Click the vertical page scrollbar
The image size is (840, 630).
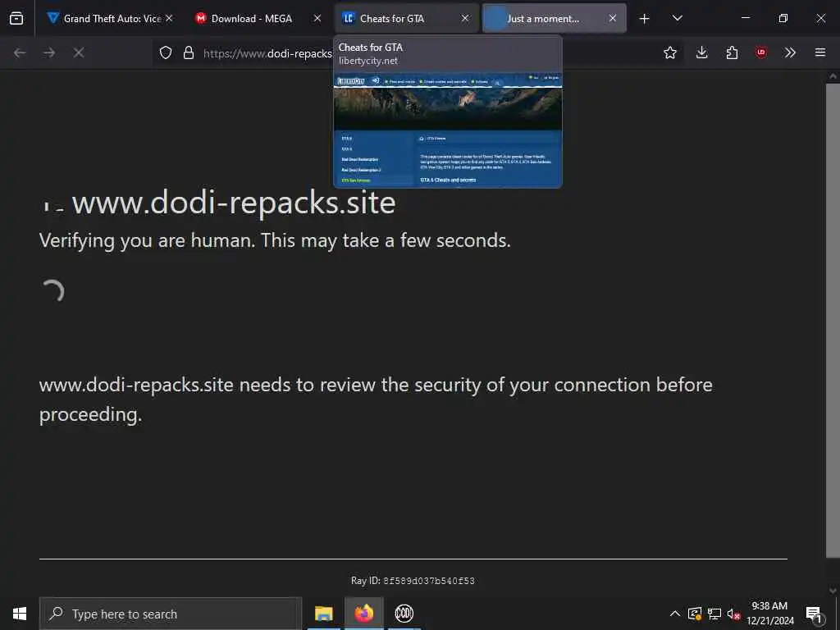tap(832, 320)
